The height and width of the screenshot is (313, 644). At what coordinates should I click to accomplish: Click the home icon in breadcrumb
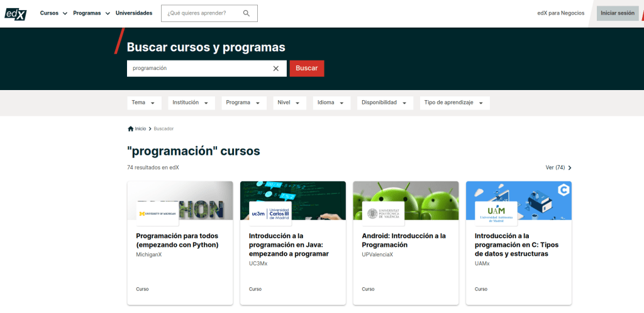coord(131,128)
